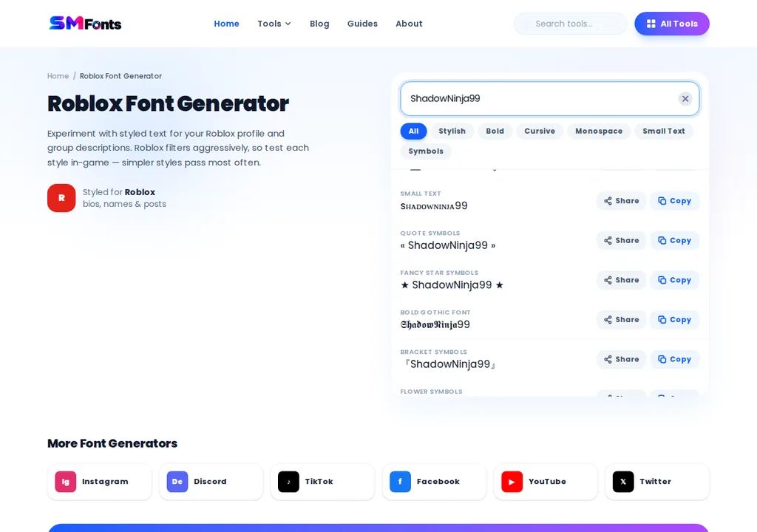This screenshot has height=532, width=757.
Task: Open the Home nav link
Action: [226, 24]
